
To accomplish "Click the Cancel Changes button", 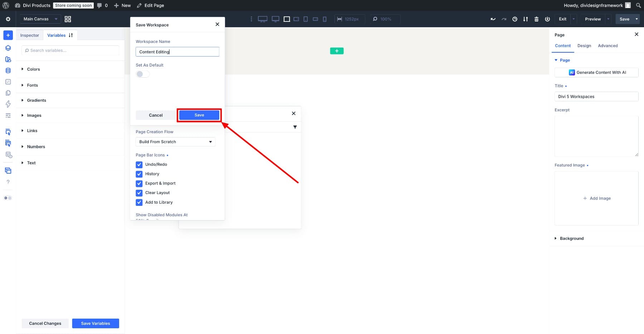I will (x=45, y=323).
